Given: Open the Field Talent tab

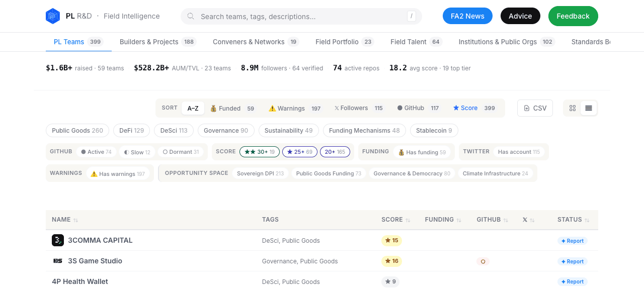Looking at the screenshot, I should click(416, 42).
